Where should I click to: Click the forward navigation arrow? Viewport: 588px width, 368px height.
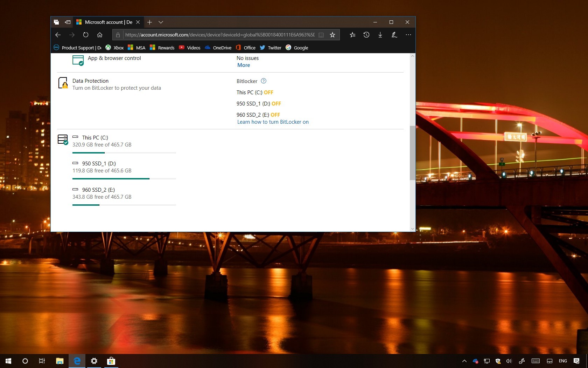[72, 35]
